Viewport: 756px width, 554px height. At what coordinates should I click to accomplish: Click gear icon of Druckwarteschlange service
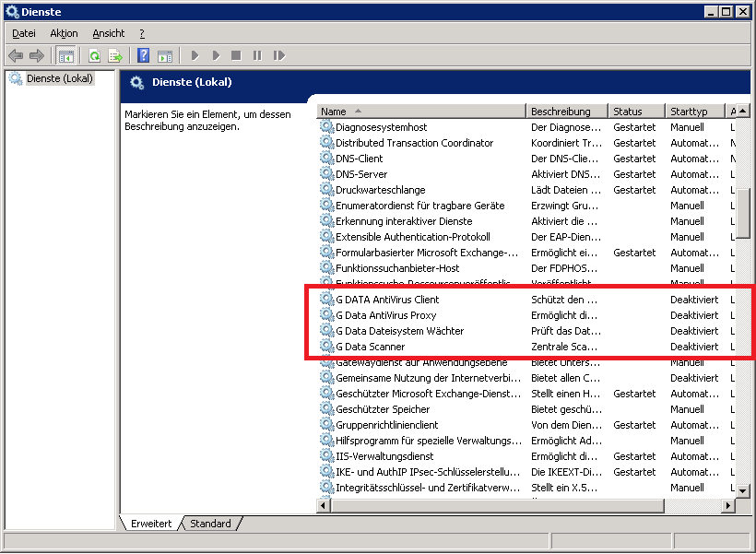327,190
